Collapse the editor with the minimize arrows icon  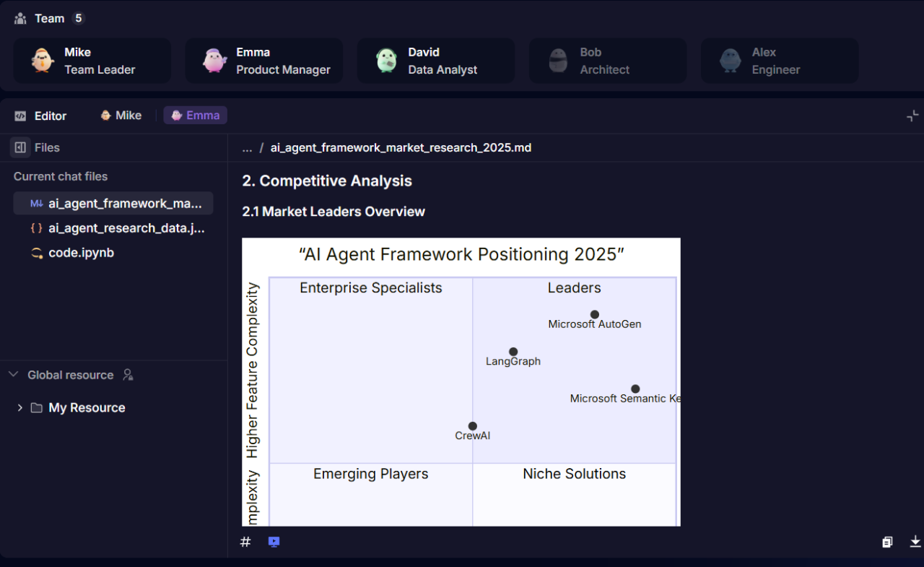tap(912, 116)
